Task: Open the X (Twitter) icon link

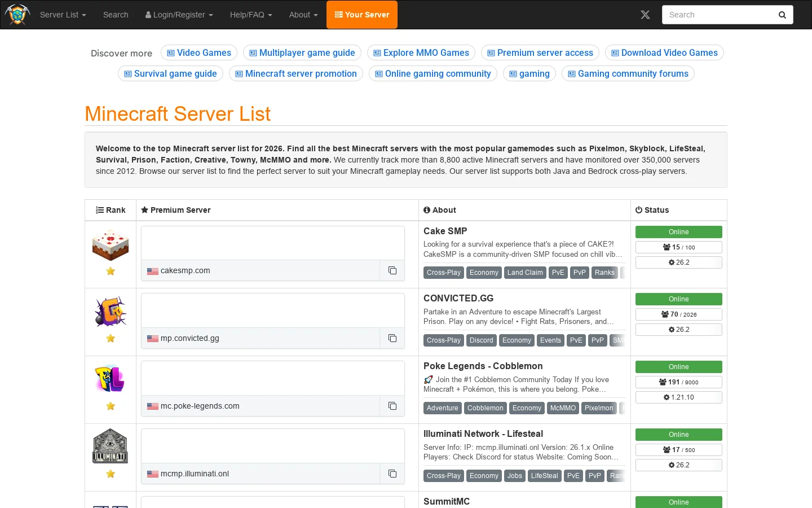Action: (x=645, y=15)
